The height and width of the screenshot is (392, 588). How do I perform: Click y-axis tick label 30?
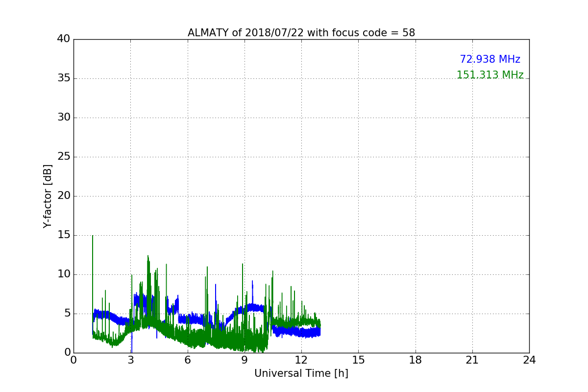(x=63, y=118)
